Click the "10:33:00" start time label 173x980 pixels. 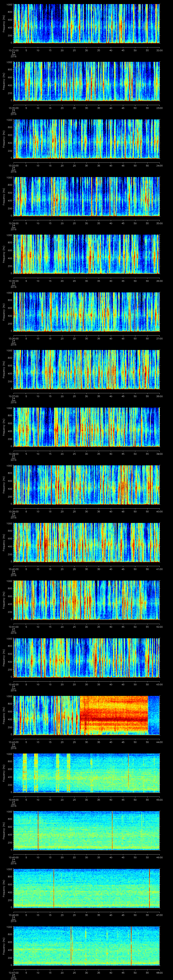click(13, 166)
